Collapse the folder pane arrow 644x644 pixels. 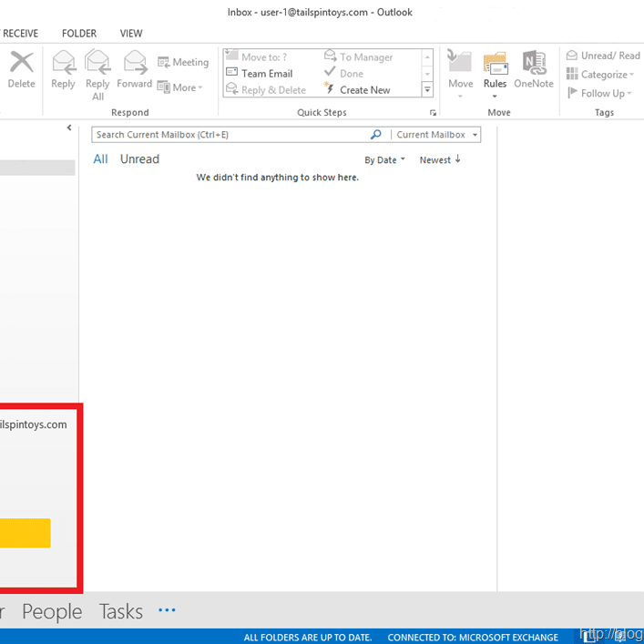pyautogui.click(x=69, y=128)
